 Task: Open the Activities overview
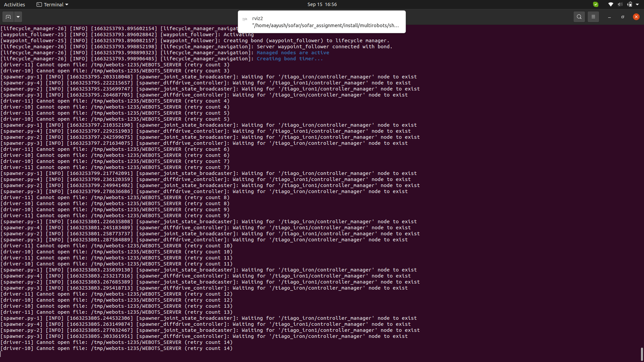coord(14,4)
